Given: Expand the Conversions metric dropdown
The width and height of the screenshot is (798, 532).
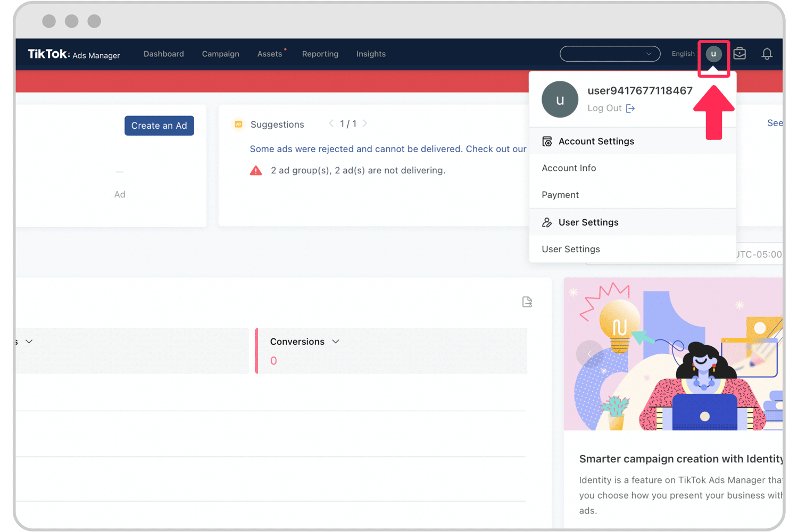Looking at the screenshot, I should click(x=336, y=342).
